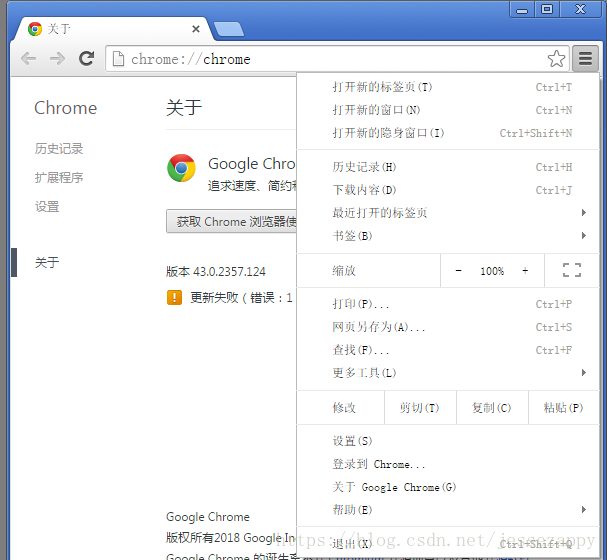The width and height of the screenshot is (607, 560).
Task: Open 历史记录 in the left sidebar
Action: tap(58, 149)
